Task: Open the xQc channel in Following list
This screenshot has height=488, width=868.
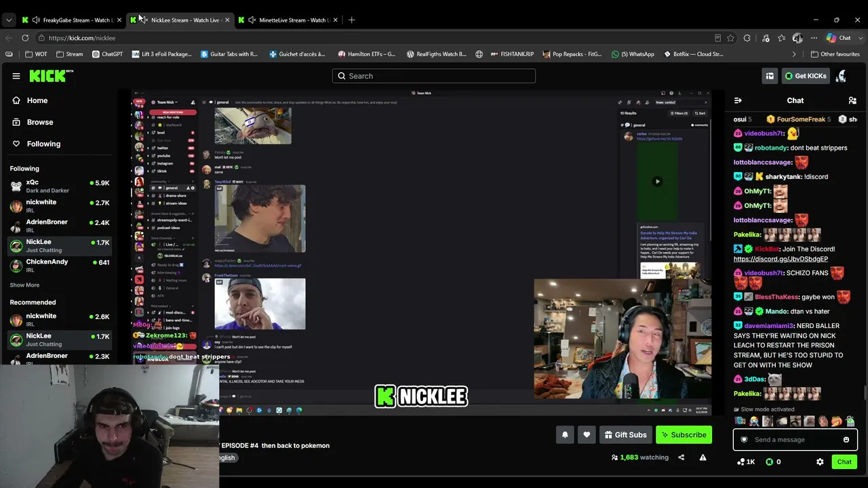Action: [60, 186]
